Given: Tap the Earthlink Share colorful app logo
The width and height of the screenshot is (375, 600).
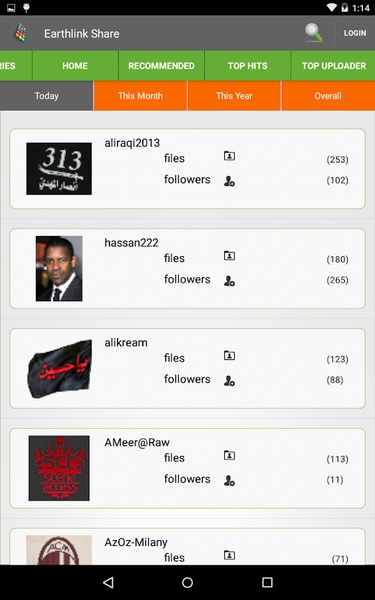Looking at the screenshot, I should coord(21,33).
